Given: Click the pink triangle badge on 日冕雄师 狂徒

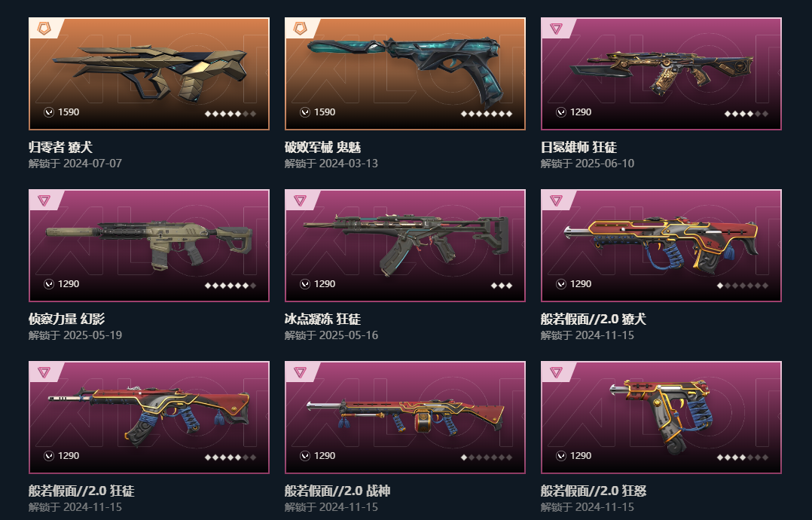Looking at the screenshot, I should pos(556,29).
